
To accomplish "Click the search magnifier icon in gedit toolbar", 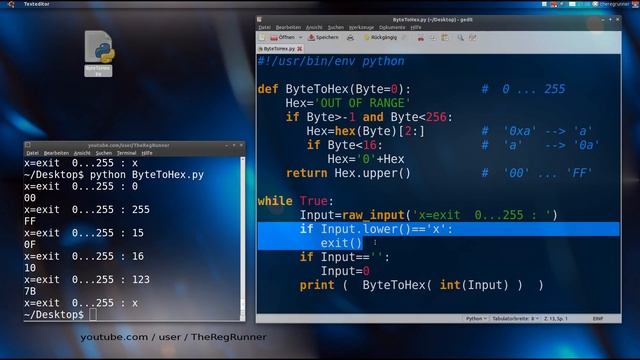I will pyautogui.click(x=460, y=38).
